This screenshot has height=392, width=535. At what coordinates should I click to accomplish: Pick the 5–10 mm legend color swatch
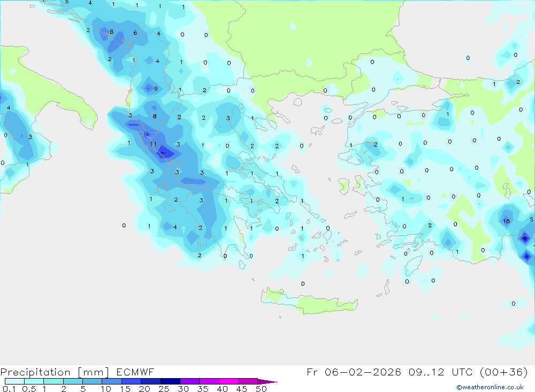click(x=93, y=381)
